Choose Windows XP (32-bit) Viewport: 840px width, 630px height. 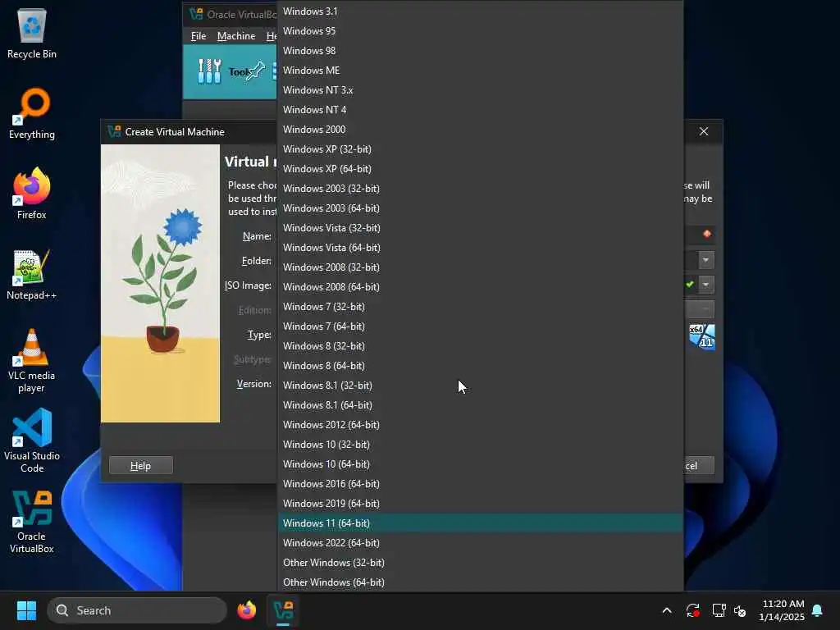tap(481, 149)
